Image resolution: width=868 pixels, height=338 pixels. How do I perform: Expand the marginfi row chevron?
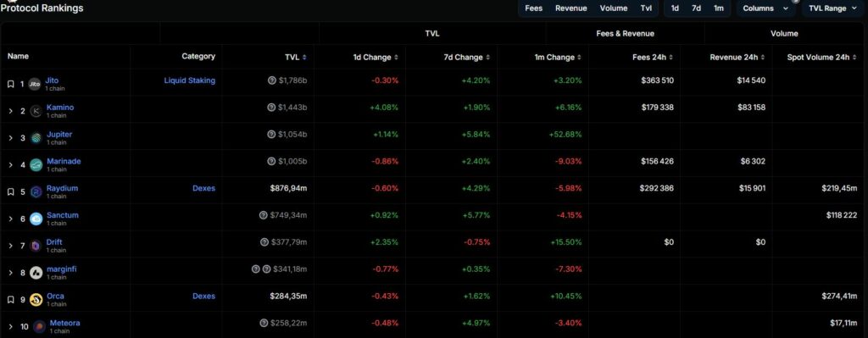[x=10, y=273]
